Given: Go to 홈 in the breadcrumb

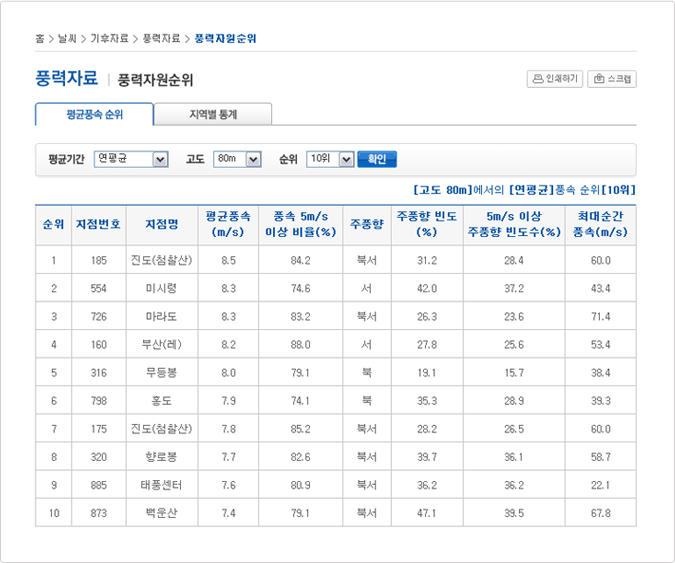Looking at the screenshot, I should coord(39,38).
